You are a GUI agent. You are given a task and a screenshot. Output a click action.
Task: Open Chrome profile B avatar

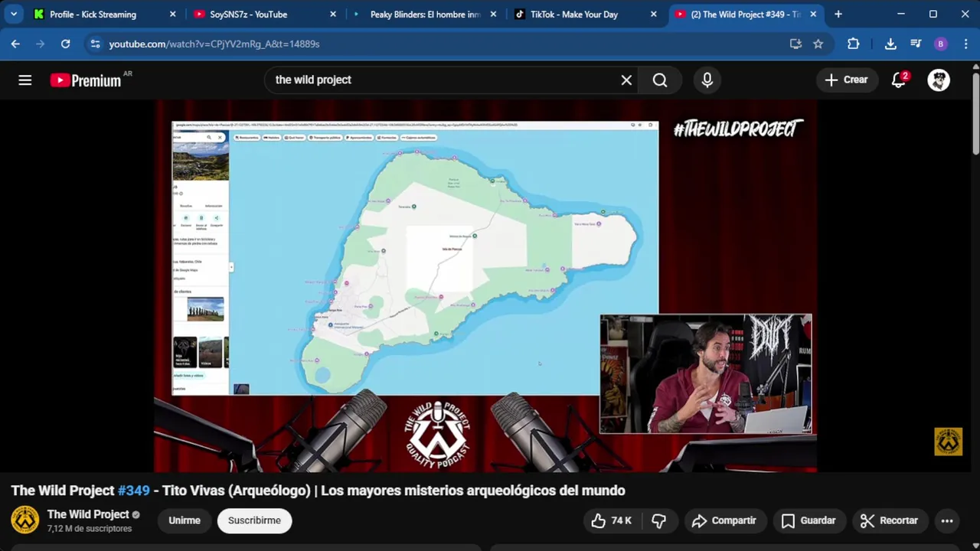[x=941, y=44]
